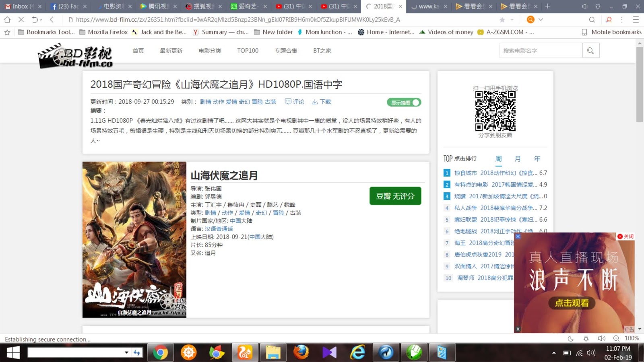The image size is (644, 362).
Task: Click the site search magnifier button
Action: click(590, 51)
